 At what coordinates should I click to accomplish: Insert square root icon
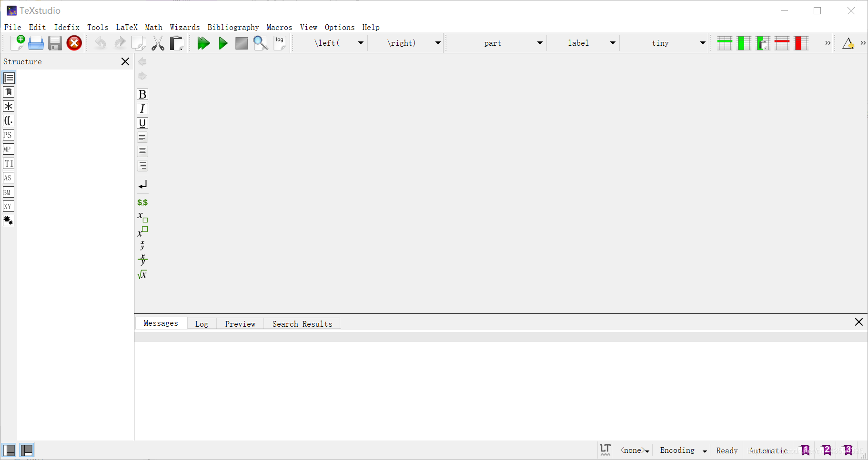142,274
